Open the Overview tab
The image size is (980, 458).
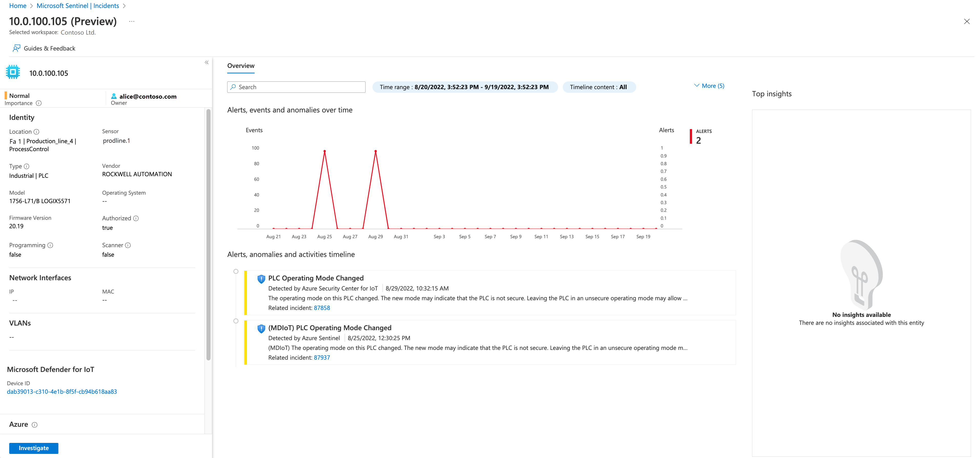(241, 65)
